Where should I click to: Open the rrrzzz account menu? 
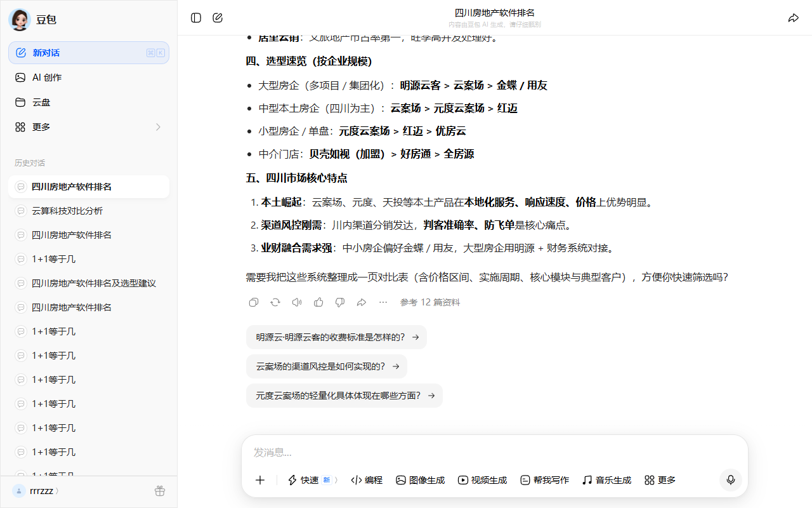37,491
